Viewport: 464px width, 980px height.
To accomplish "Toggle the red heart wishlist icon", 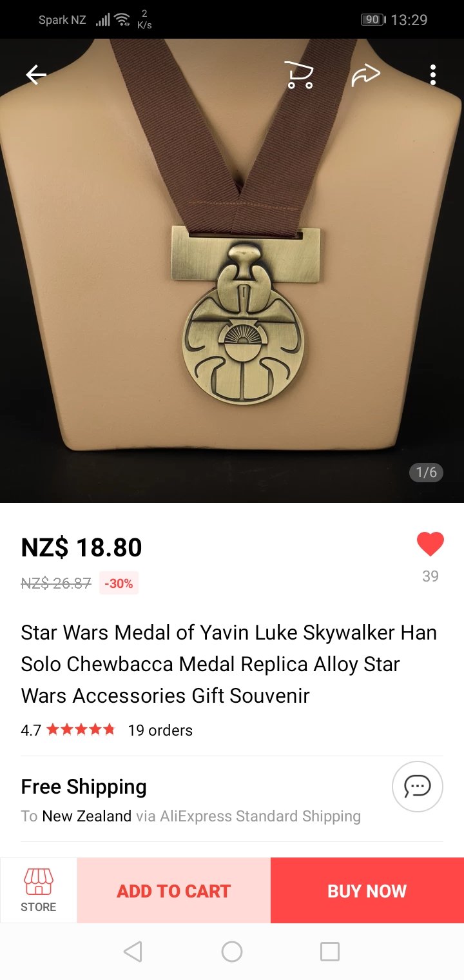I will coord(430,544).
